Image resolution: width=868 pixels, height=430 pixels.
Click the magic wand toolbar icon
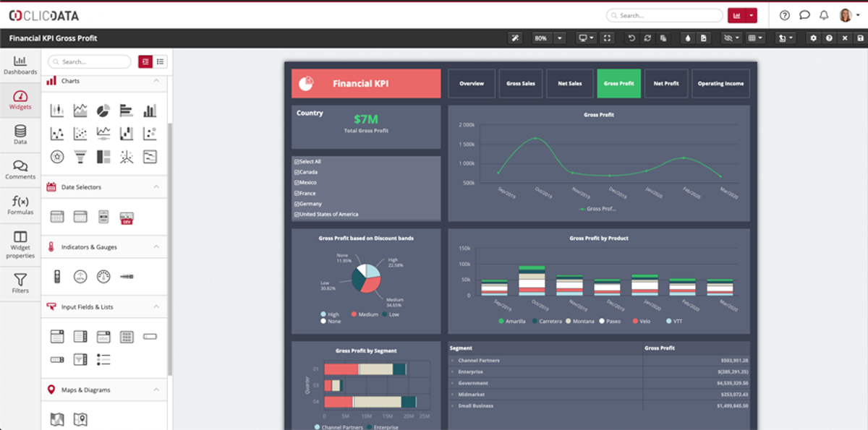(x=515, y=38)
